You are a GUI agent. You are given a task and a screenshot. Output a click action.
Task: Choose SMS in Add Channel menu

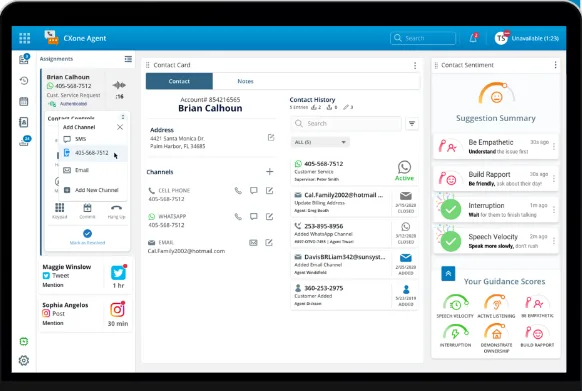point(93,139)
